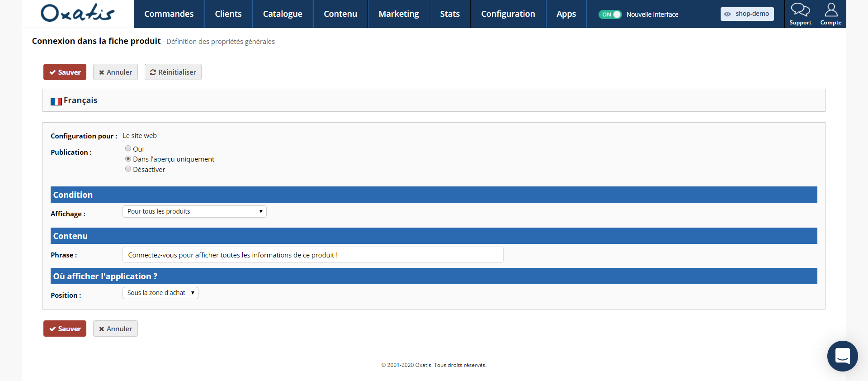Click the bottom Sauver button
868x381 pixels.
(65, 329)
